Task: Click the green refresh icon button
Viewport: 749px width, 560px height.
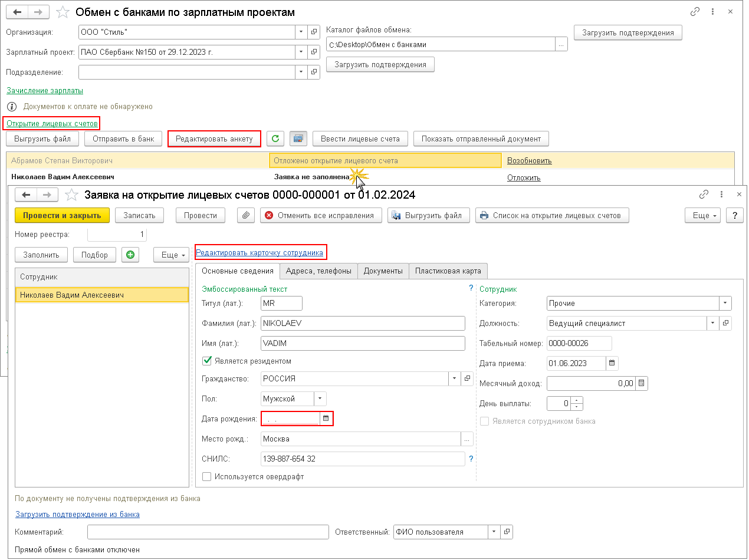Action: [x=275, y=139]
